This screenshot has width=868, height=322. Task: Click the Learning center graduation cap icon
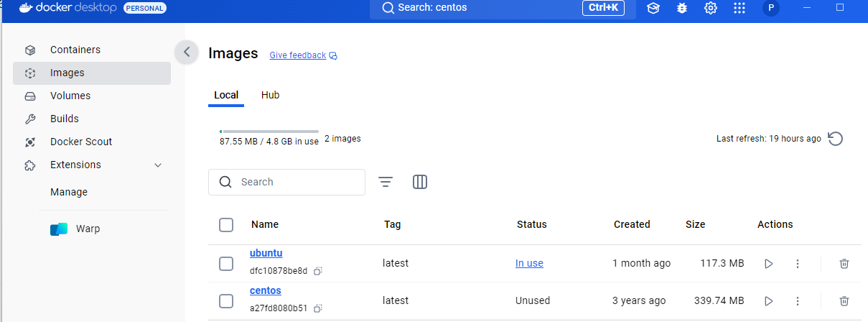(653, 8)
